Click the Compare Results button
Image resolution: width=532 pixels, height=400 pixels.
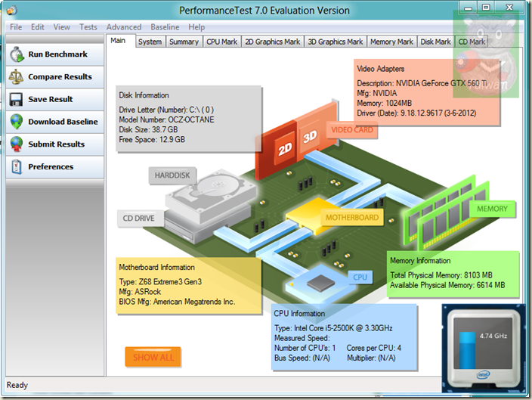pyautogui.click(x=55, y=77)
